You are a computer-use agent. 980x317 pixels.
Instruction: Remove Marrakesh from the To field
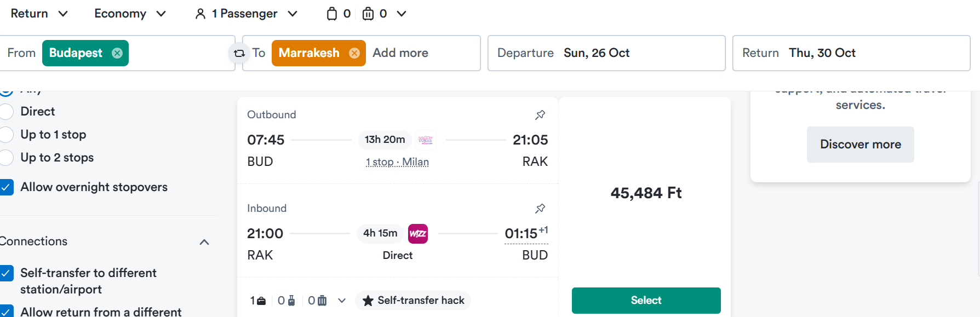click(354, 53)
